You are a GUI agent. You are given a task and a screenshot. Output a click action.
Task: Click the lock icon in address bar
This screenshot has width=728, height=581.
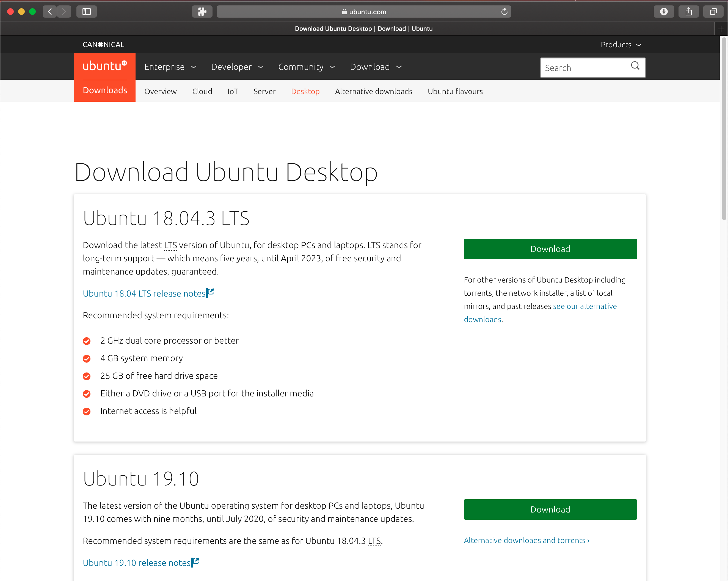point(344,12)
